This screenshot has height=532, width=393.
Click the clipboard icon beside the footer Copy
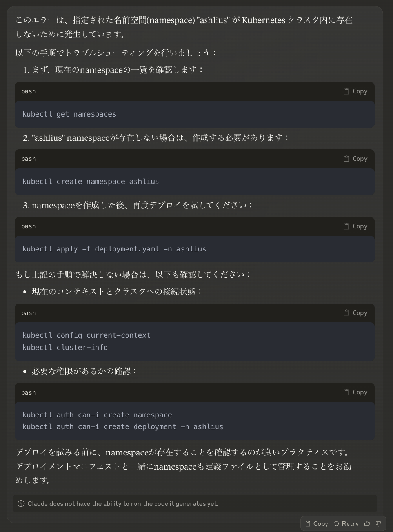click(x=309, y=523)
